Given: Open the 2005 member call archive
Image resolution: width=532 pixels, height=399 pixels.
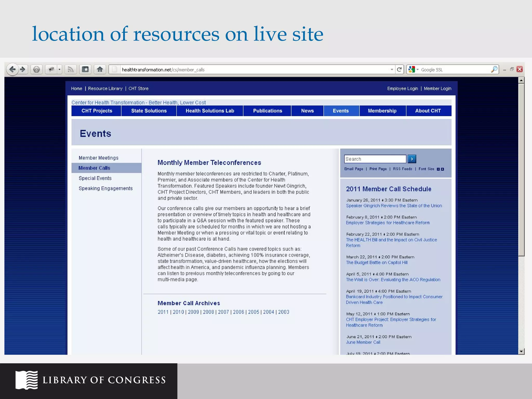Looking at the screenshot, I should 254,312.
